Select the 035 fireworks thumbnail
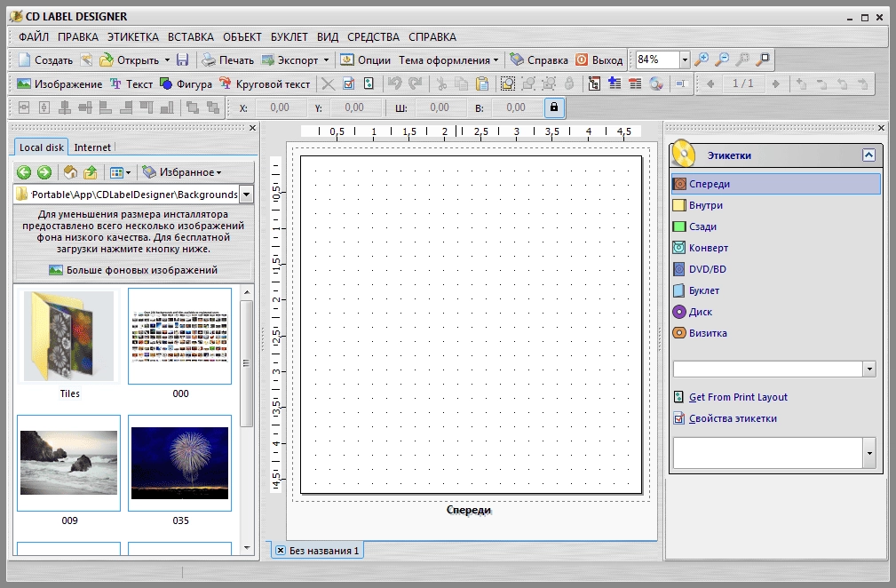The height and width of the screenshot is (588, 896). [x=180, y=463]
